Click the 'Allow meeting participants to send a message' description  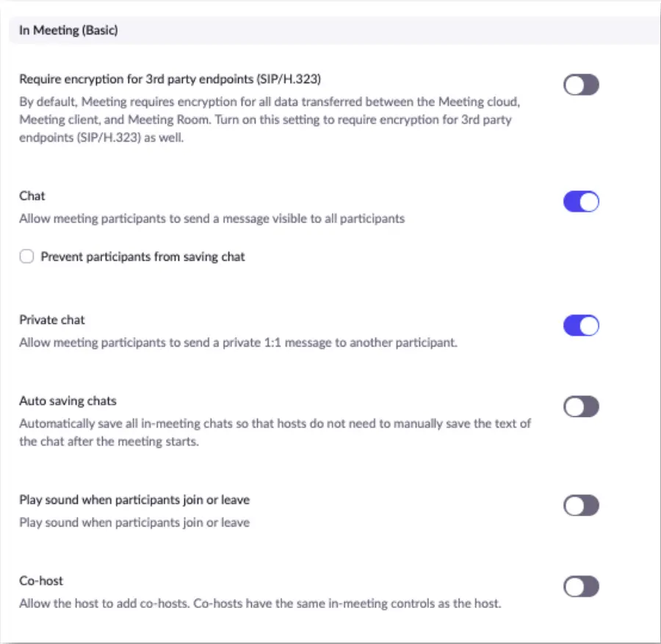[212, 219]
